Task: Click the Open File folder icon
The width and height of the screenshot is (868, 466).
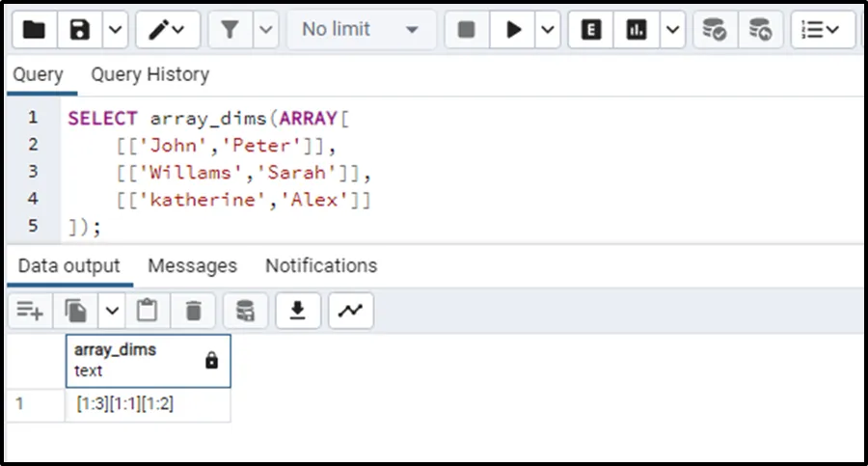Action: click(35, 30)
